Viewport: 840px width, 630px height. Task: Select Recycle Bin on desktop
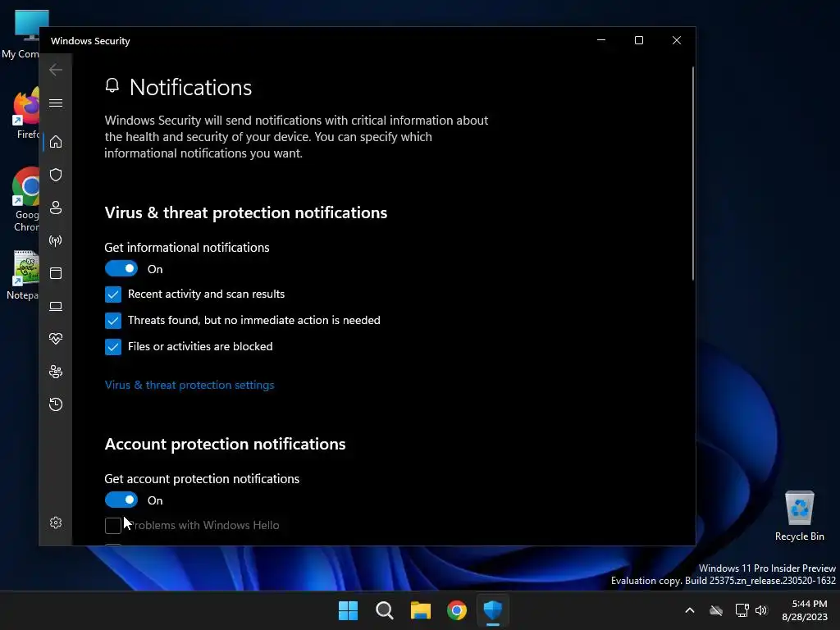(799, 516)
